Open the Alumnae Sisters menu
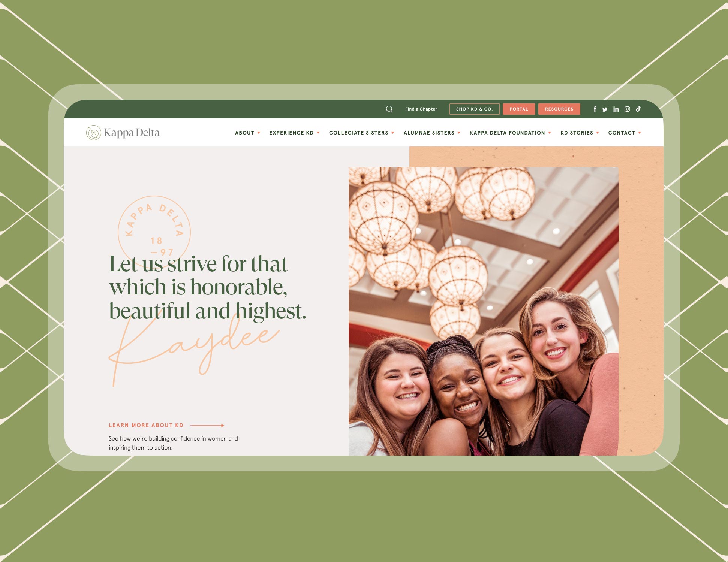 [x=431, y=132]
